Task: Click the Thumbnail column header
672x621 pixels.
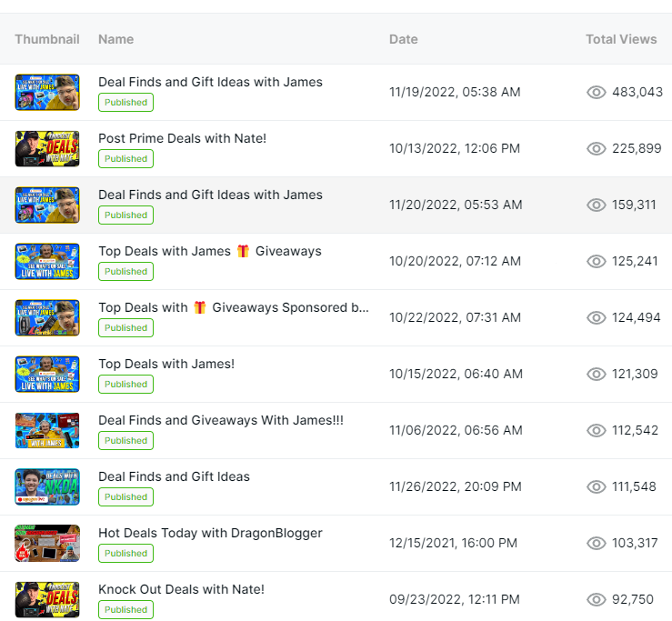Action: 47,39
